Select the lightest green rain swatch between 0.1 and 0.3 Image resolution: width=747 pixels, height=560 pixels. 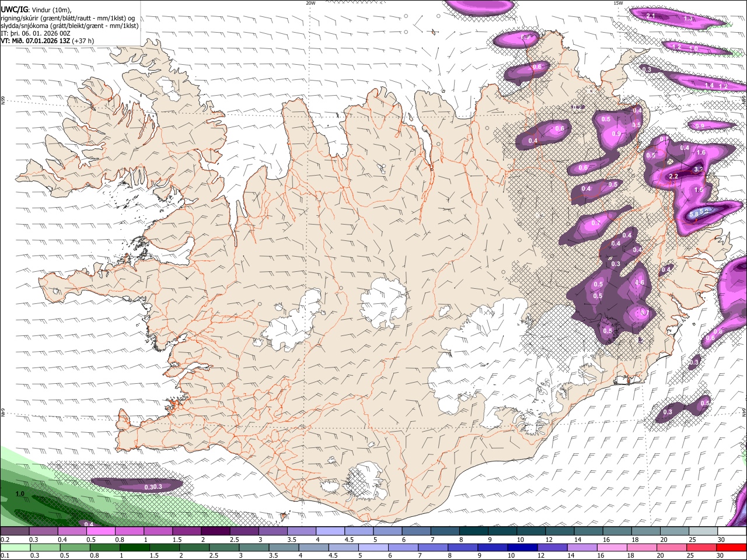[x=15, y=547]
